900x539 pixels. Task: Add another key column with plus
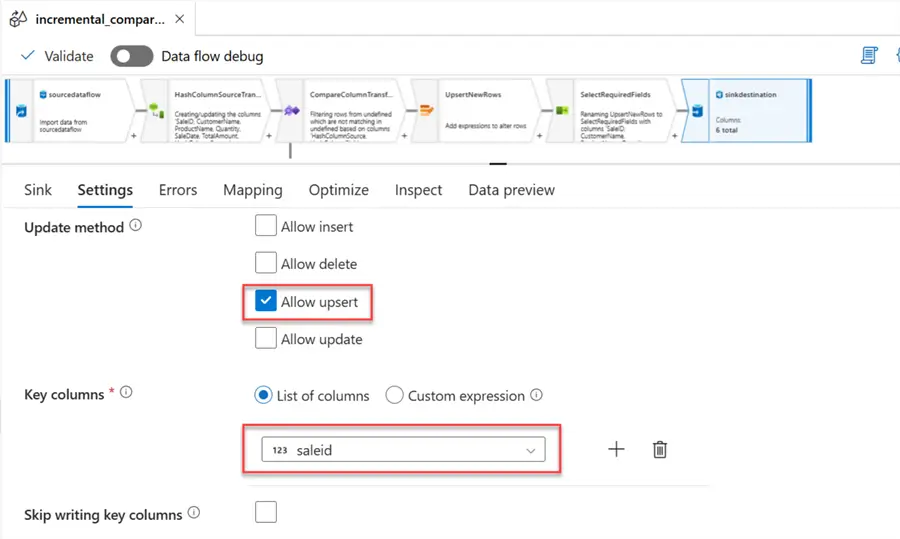coord(616,450)
